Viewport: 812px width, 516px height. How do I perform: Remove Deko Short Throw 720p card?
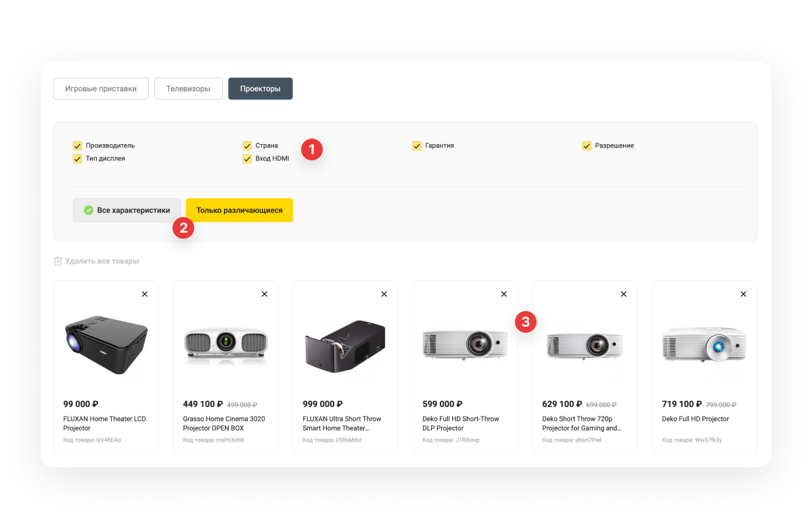[x=623, y=294]
